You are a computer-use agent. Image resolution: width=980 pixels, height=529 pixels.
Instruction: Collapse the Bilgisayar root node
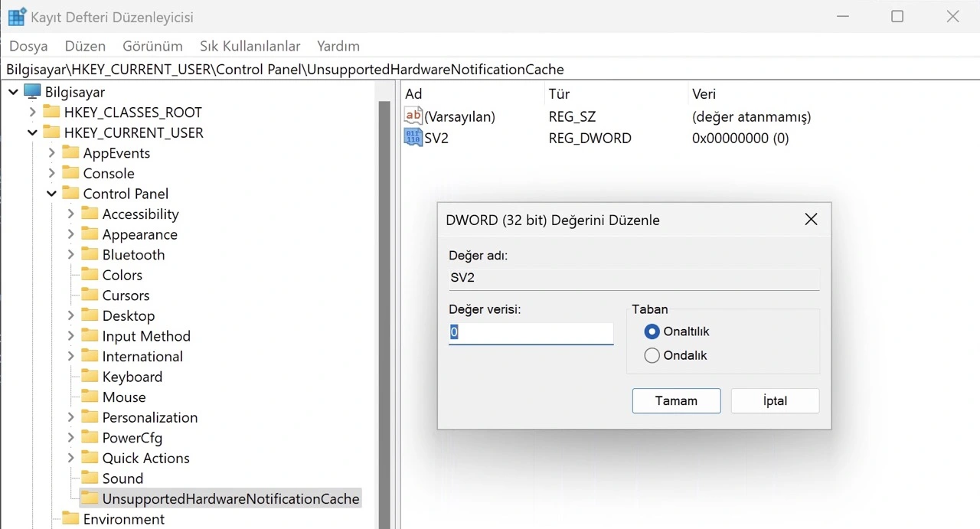[13, 92]
